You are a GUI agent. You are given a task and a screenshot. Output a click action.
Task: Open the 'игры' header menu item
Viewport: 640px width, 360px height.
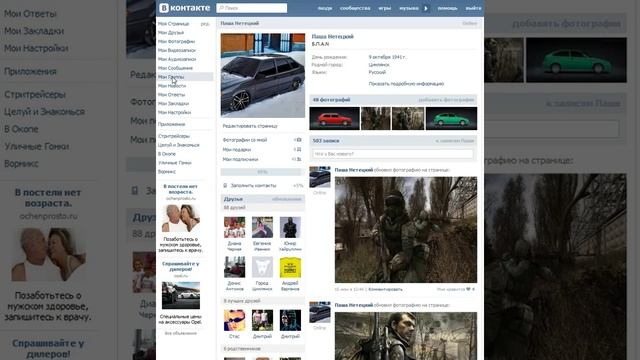pos(384,8)
